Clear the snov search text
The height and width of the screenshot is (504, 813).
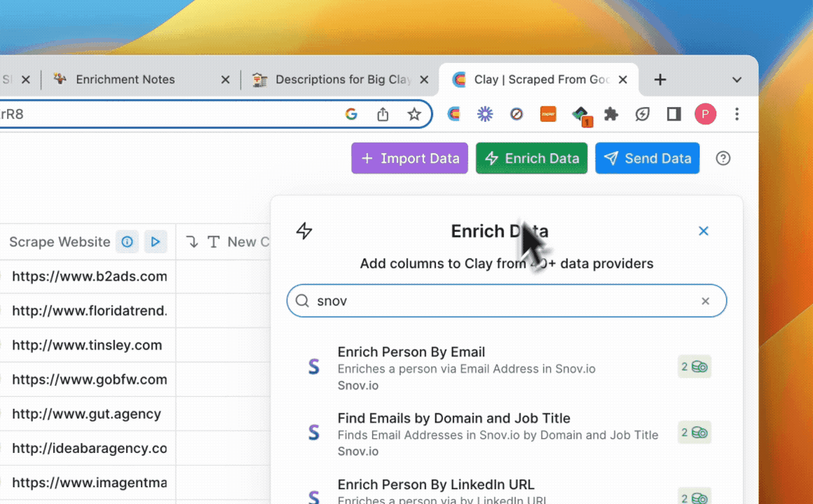point(705,301)
